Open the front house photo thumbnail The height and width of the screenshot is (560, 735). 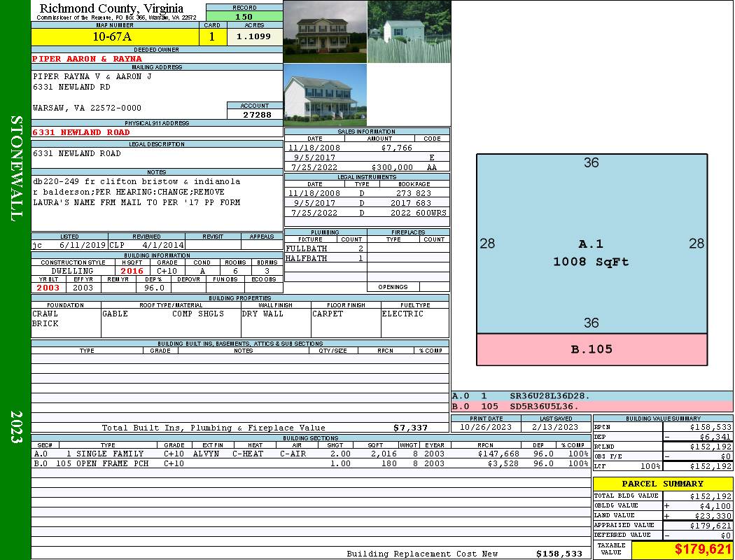(325, 31)
